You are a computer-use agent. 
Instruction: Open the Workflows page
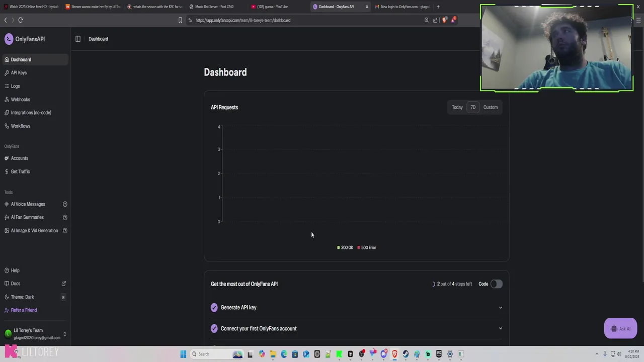pos(34,126)
